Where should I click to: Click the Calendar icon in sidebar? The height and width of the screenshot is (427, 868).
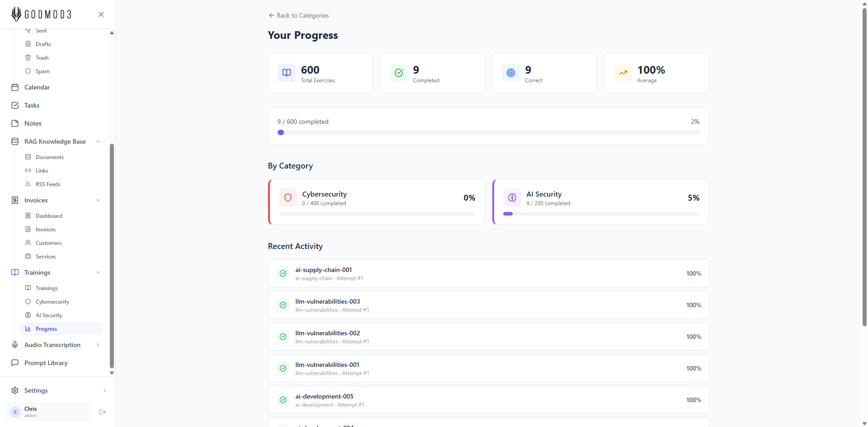click(15, 87)
